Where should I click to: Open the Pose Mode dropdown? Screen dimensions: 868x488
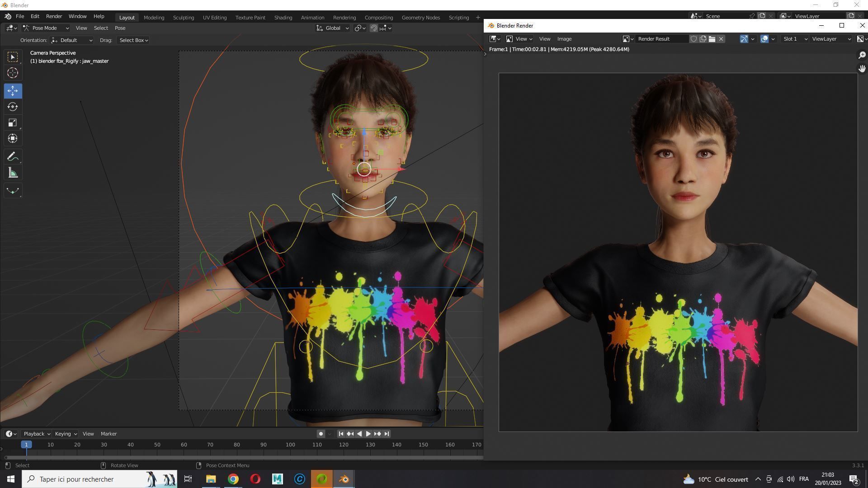pos(46,28)
